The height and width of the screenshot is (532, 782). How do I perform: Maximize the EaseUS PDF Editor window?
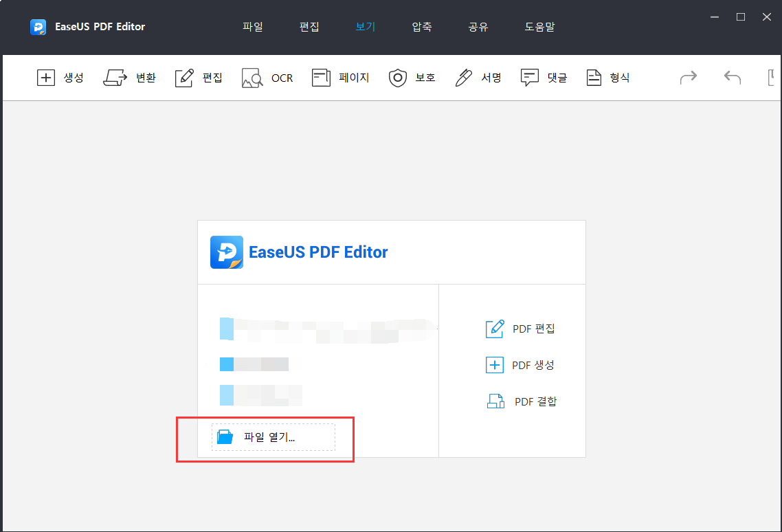point(741,17)
